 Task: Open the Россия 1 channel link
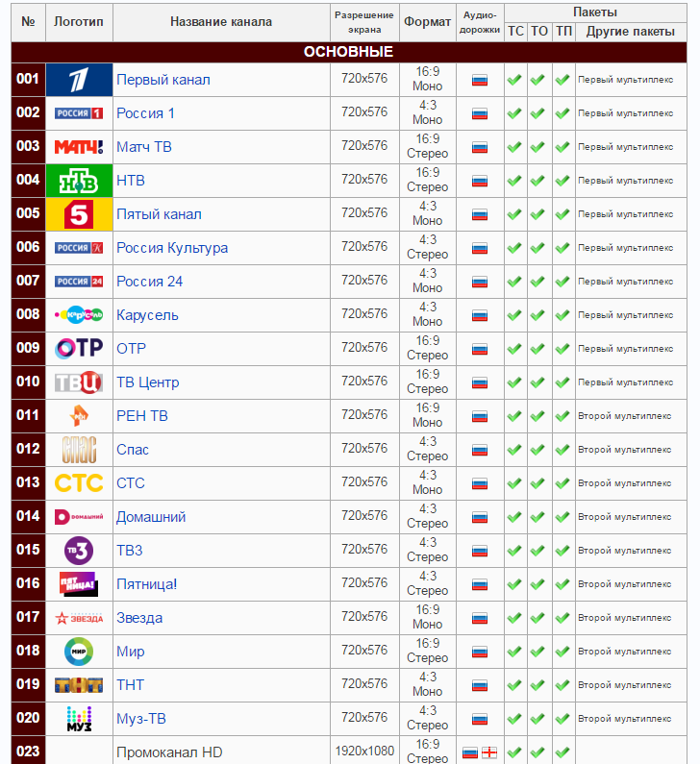pos(145,113)
